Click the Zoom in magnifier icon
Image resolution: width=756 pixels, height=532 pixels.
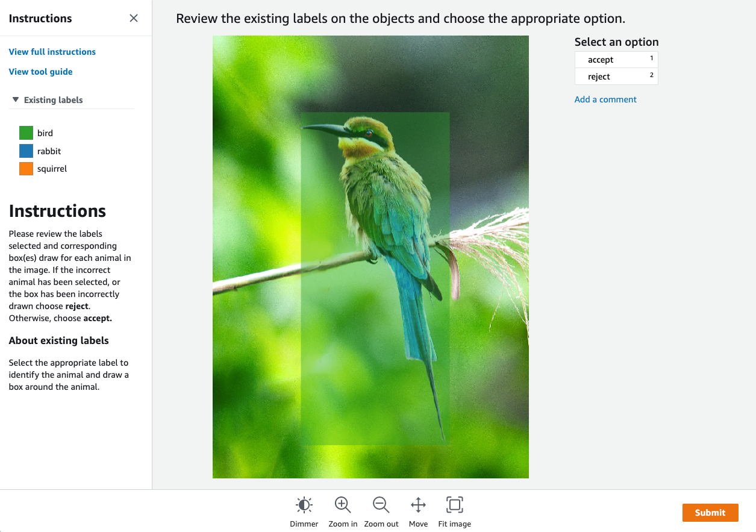coord(343,505)
